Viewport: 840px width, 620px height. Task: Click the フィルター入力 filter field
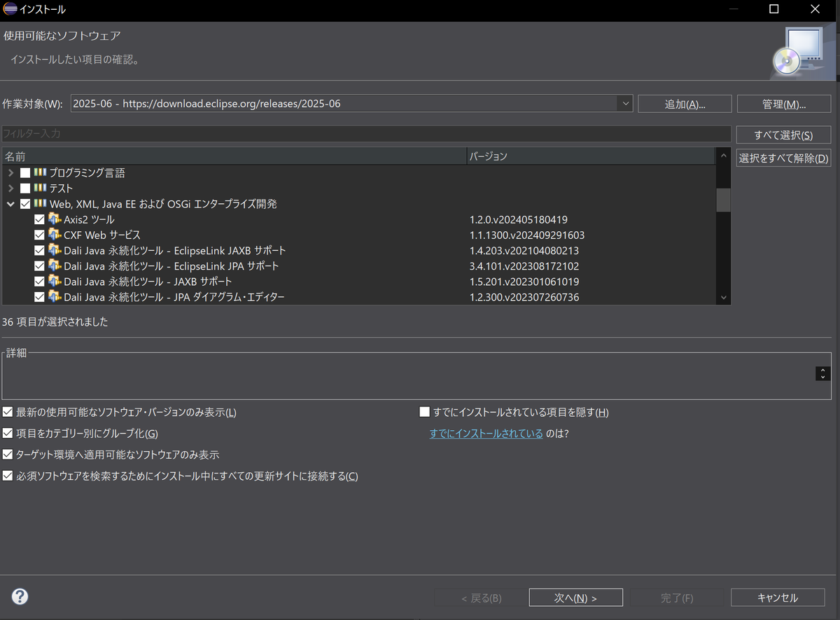tap(366, 133)
